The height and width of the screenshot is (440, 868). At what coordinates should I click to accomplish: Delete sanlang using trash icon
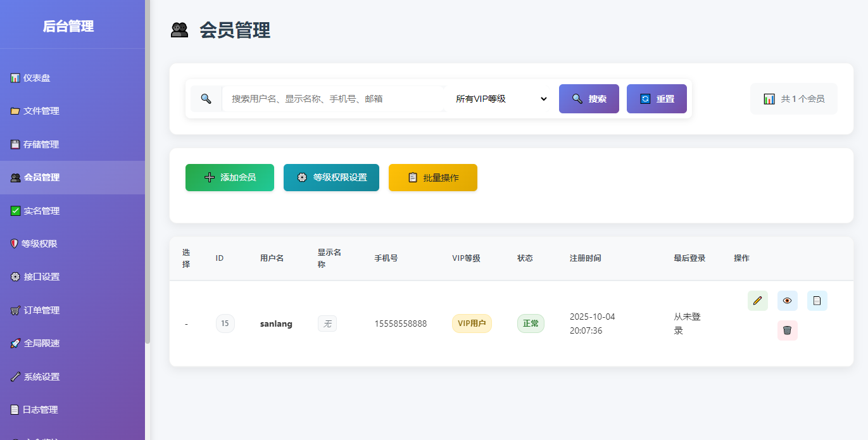787,330
